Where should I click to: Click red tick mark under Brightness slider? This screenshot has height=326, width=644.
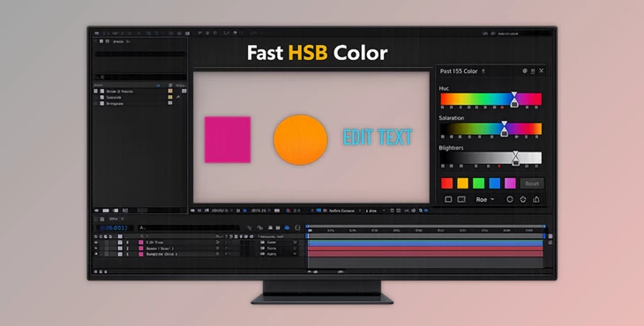499,166
